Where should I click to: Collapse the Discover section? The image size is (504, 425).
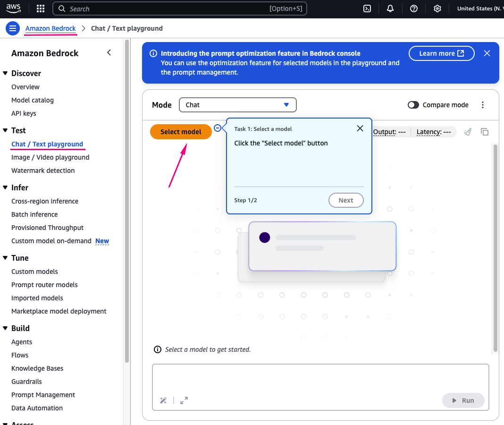[x=5, y=73]
